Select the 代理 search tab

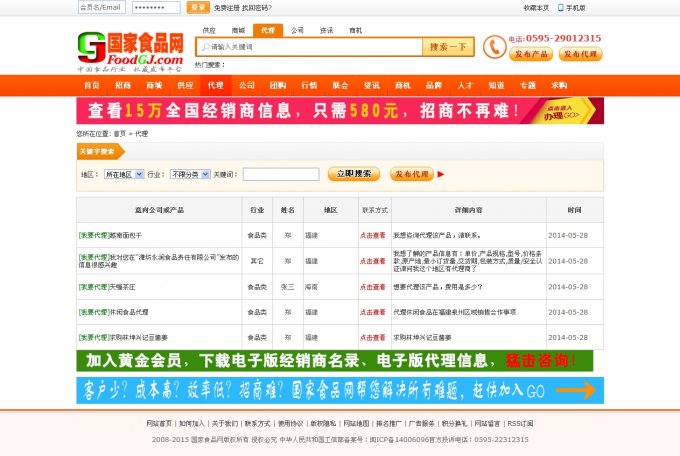[x=268, y=30]
